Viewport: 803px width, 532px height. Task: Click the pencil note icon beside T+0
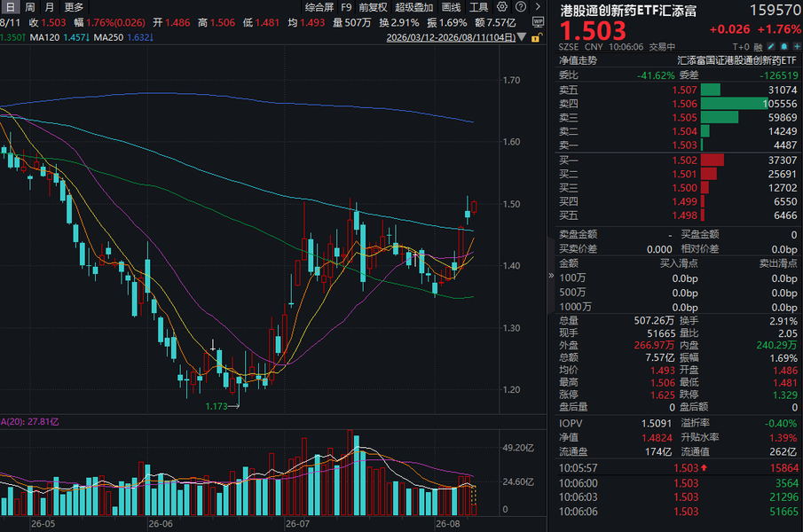click(x=771, y=46)
